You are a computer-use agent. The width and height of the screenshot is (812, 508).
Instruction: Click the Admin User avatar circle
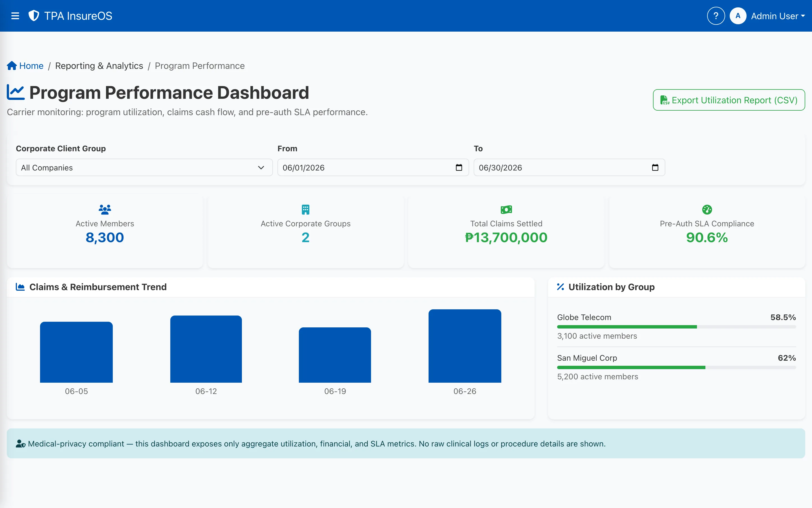738,16
